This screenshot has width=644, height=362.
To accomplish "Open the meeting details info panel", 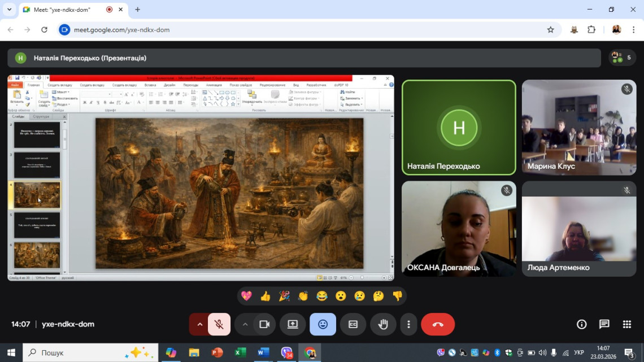I will click(x=581, y=324).
